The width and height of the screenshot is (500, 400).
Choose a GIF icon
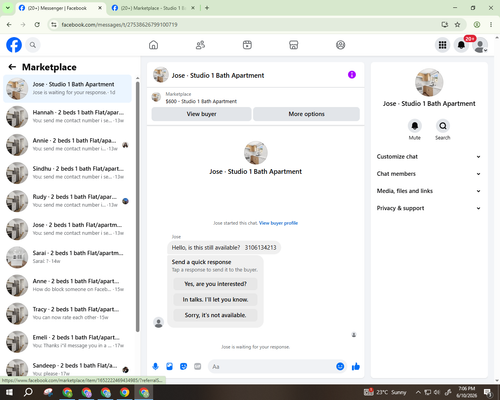pos(198,367)
